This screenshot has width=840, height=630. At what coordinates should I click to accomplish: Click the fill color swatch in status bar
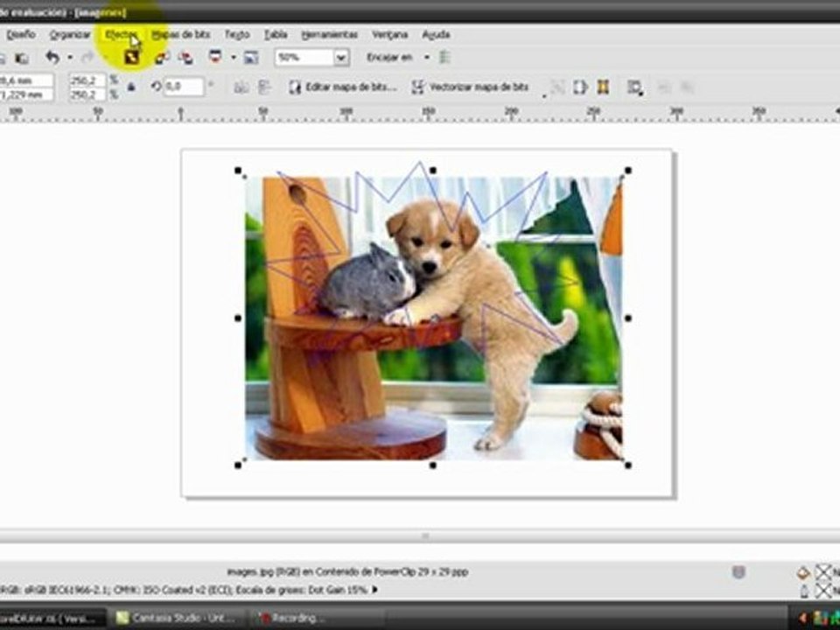[822, 572]
